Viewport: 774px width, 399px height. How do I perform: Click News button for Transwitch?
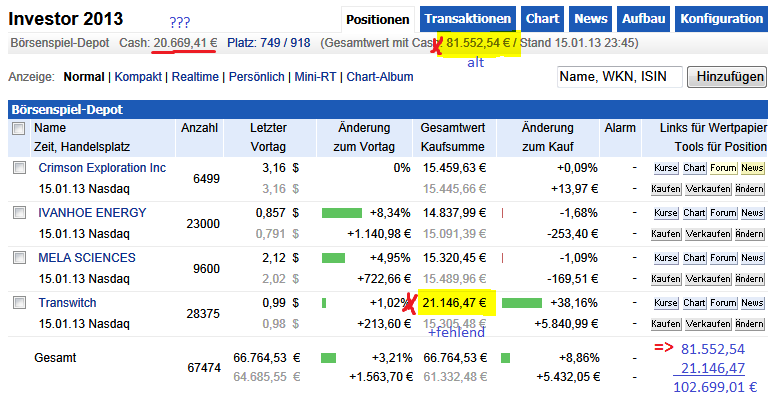click(752, 303)
